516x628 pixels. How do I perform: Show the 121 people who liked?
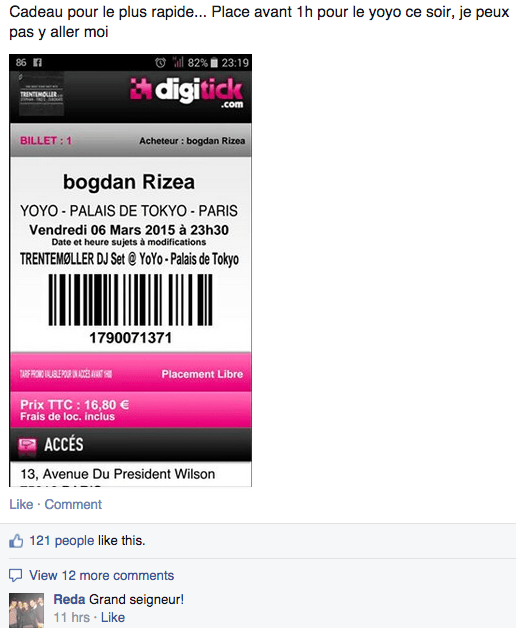point(62,541)
